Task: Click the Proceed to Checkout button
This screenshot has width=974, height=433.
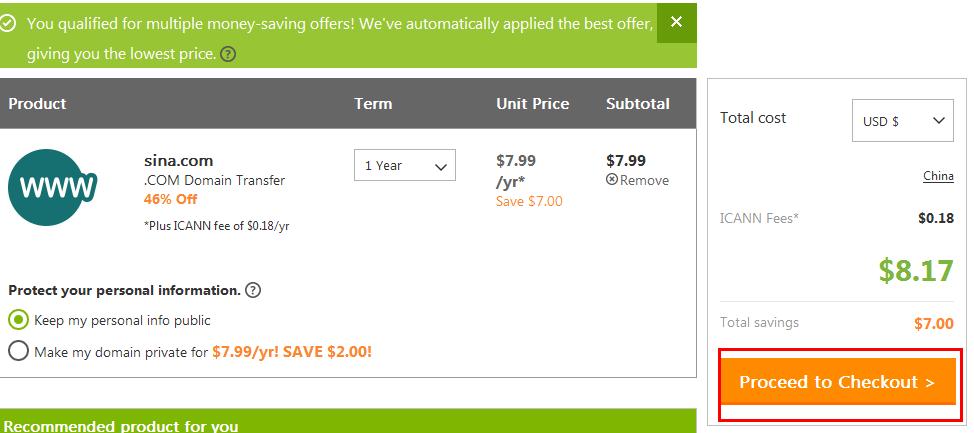Action: pyautogui.click(x=837, y=381)
